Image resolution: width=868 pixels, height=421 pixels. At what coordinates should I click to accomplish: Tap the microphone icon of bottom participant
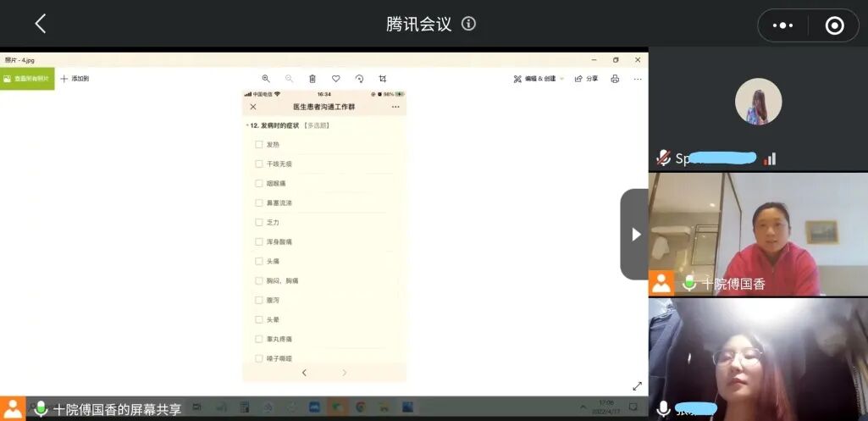click(x=663, y=409)
